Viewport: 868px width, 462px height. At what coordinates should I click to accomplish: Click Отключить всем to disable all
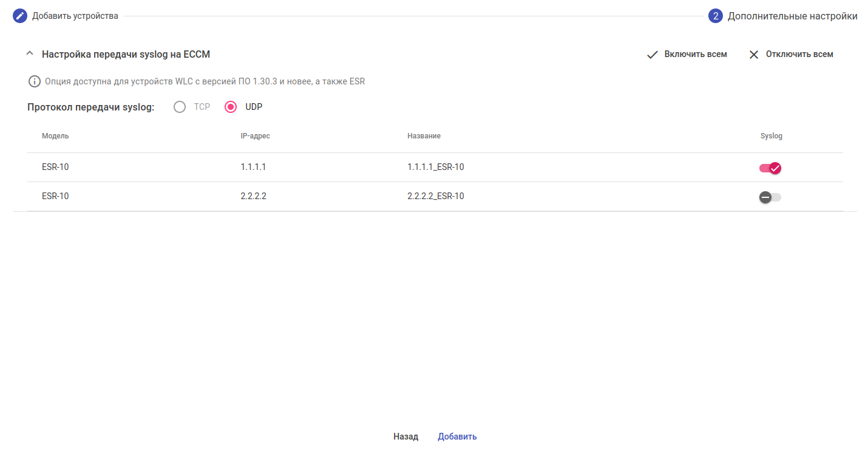point(799,54)
